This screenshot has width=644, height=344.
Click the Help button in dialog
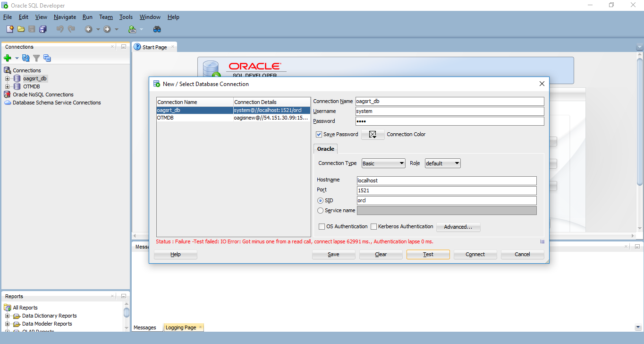point(176,254)
